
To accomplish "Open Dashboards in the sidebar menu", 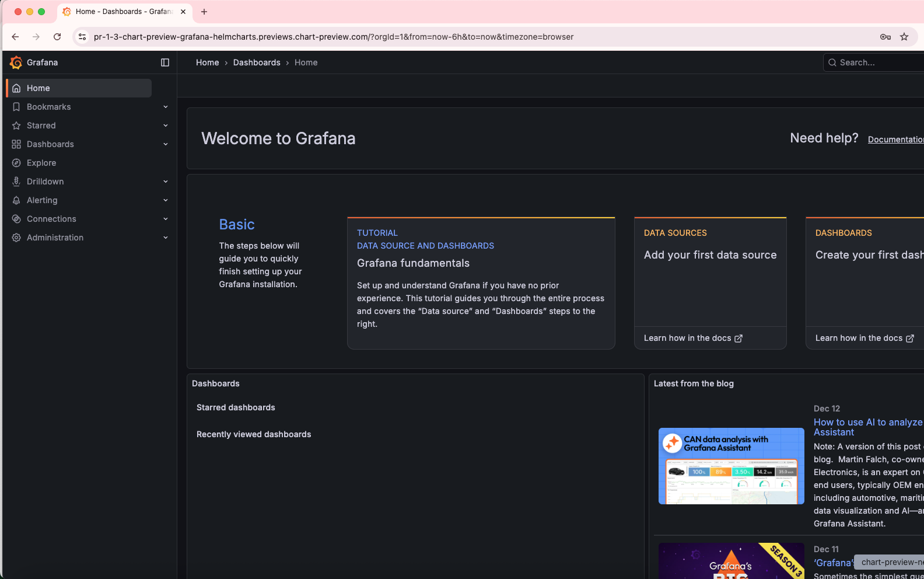I will click(x=50, y=144).
